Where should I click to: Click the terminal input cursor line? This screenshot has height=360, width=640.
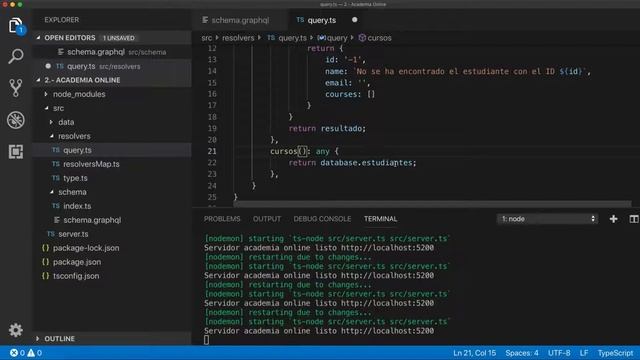[207, 340]
